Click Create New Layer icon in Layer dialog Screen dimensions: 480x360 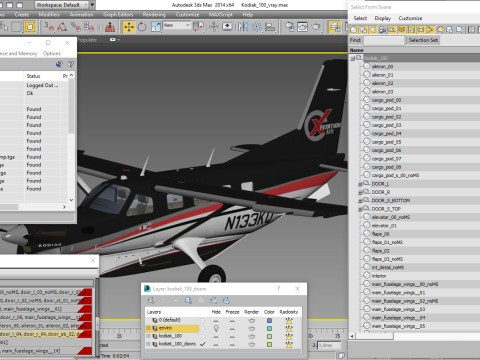pos(151,300)
